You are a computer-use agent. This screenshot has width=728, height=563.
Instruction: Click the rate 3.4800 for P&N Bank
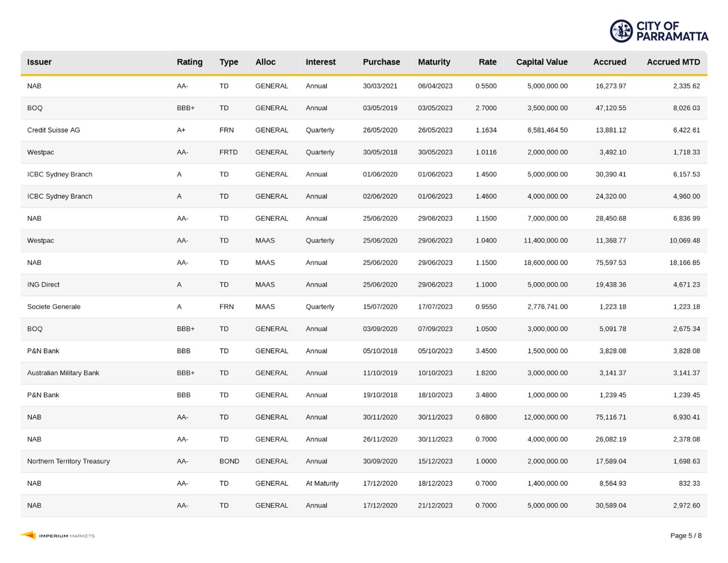point(486,395)
